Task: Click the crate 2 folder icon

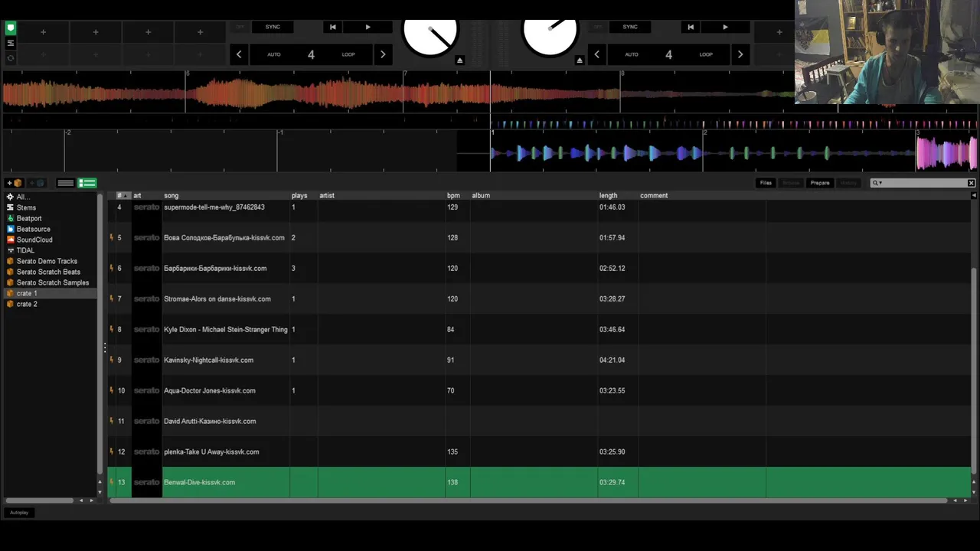Action: point(10,304)
